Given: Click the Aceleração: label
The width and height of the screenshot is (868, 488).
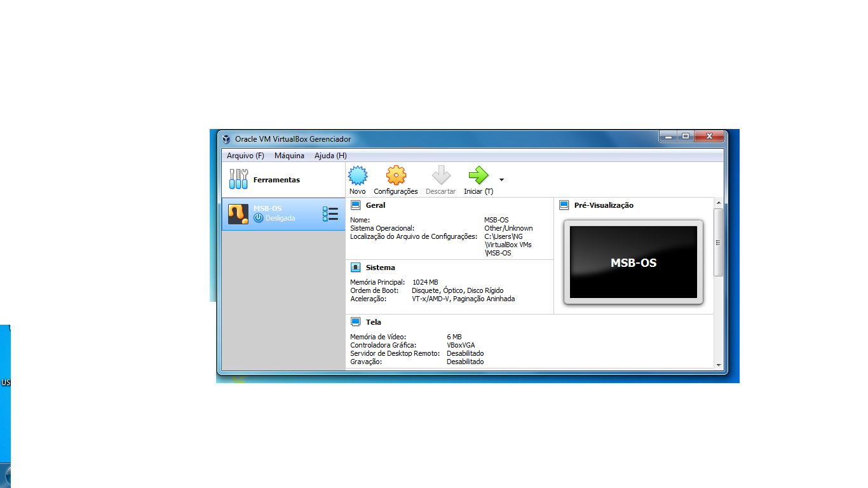Looking at the screenshot, I should tap(368, 299).
